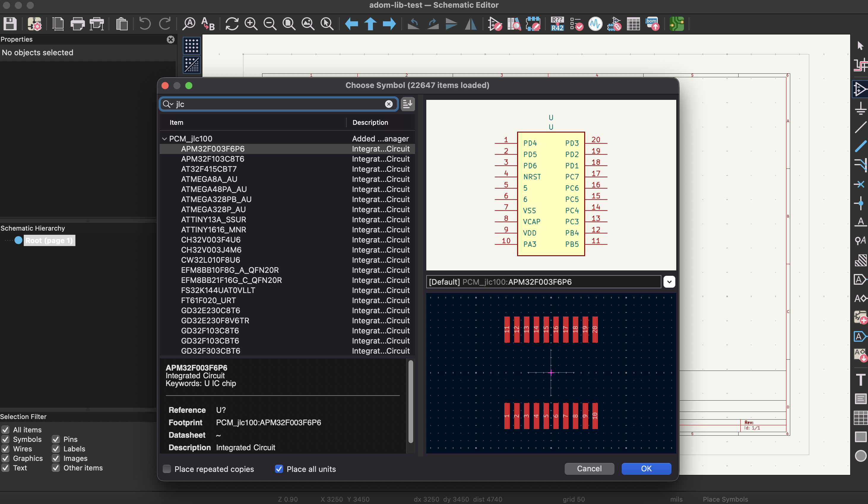
Task: Select APM32F103C8T6 from the symbol list
Action: pyautogui.click(x=213, y=159)
